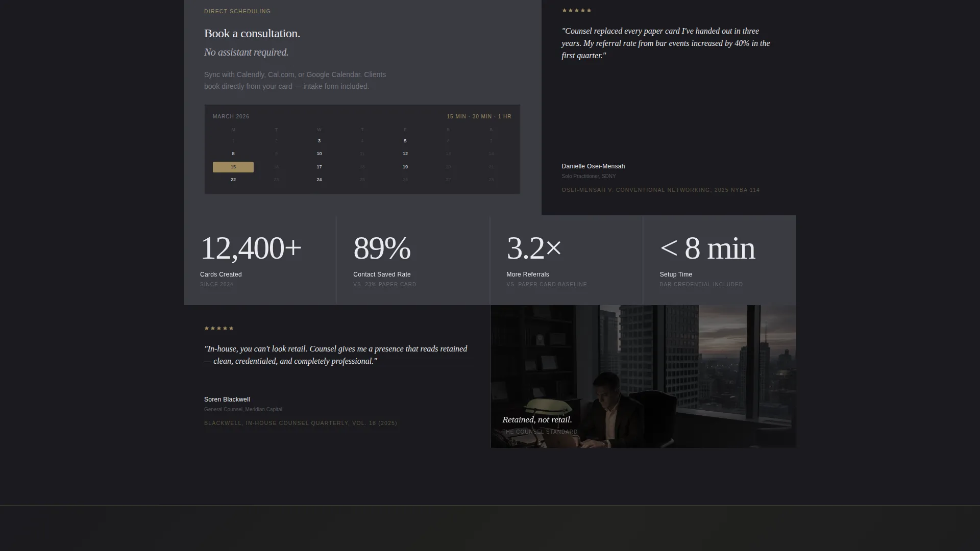This screenshot has width=980, height=551.
Task: Click 'General Counsel, Meridian Capital' subtitle
Action: coord(243,410)
